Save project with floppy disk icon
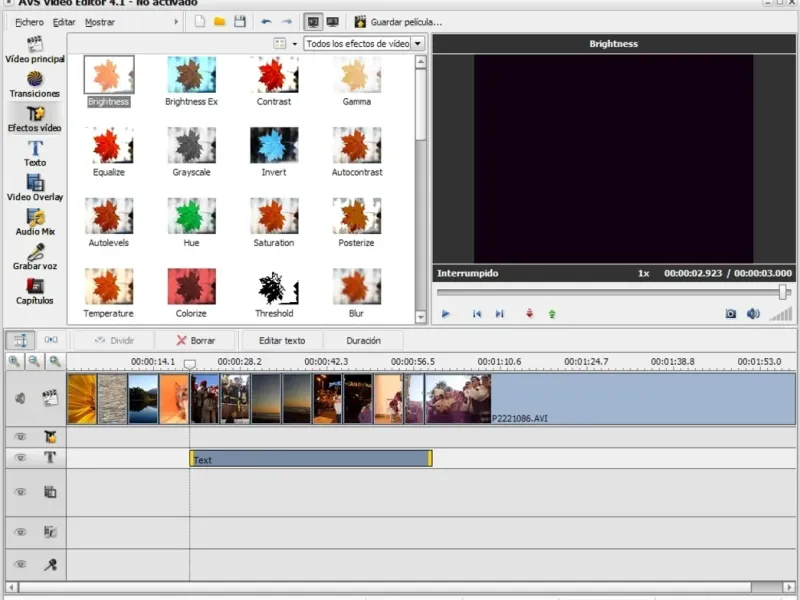The height and width of the screenshot is (600, 800). (x=240, y=21)
